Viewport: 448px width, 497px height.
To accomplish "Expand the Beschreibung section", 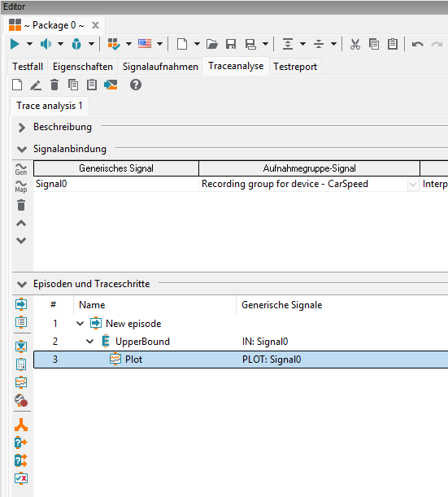I will click(21, 128).
